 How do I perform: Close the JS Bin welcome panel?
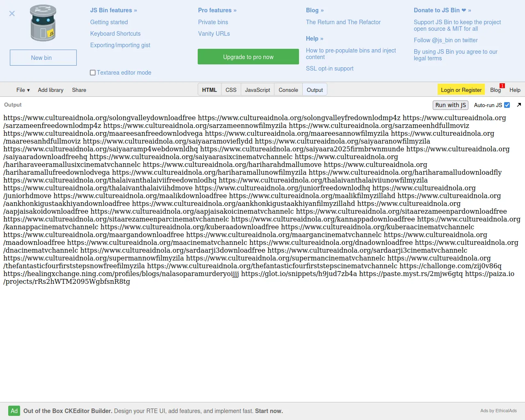(x=12, y=14)
